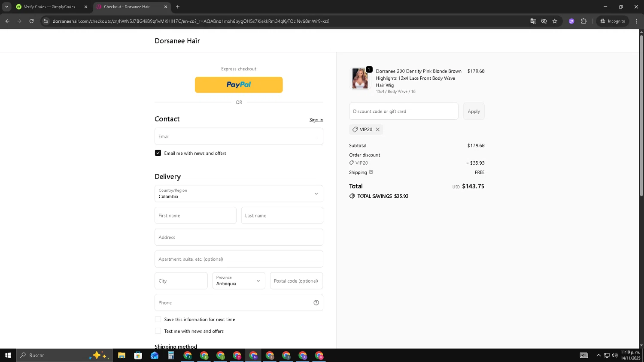Click the page vertical scrollbar

[641, 116]
